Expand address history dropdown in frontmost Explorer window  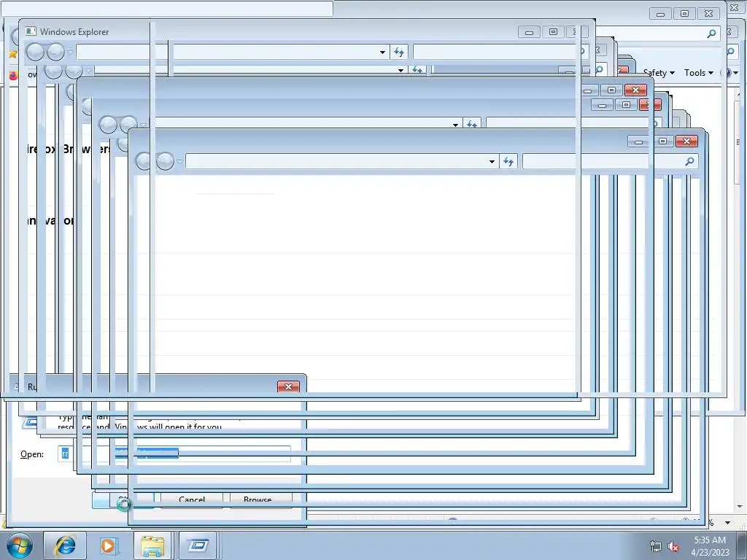click(492, 162)
